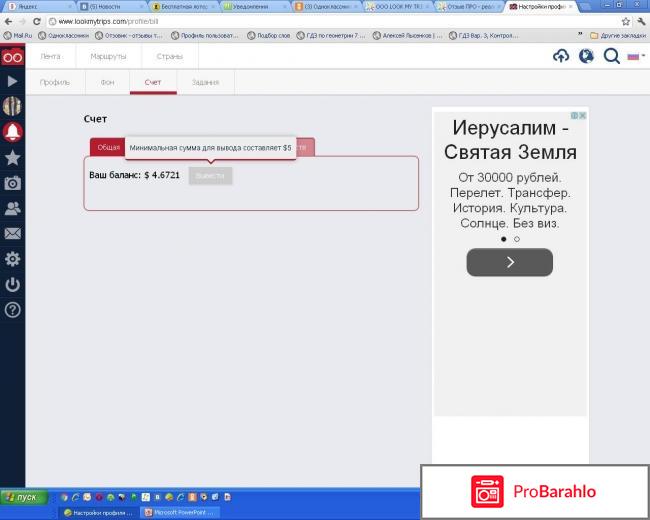This screenshot has width=650, height=520.
Task: Open friends via the people sidebar icon
Action: (x=12, y=209)
